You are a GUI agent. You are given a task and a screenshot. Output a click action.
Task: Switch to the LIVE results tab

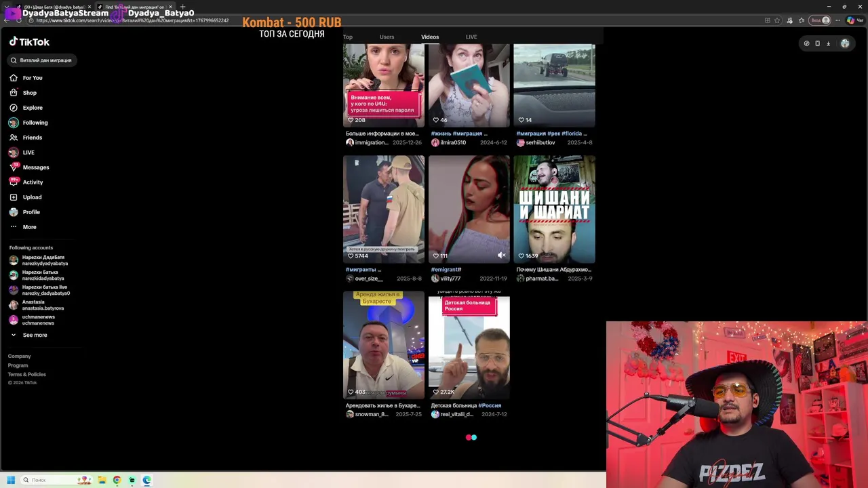click(x=471, y=37)
